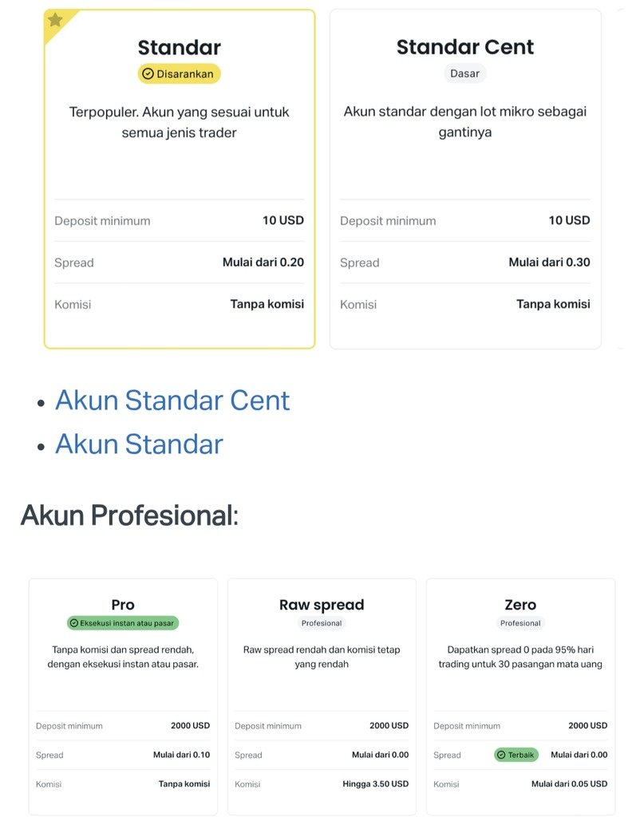Click the checkmark inside the Disarankan badge

tap(148, 73)
